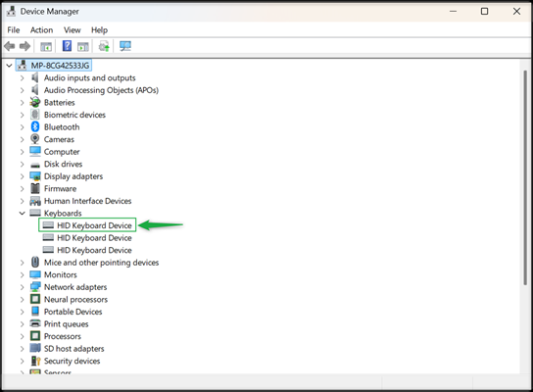Viewport: 533px width, 392px height.
Task: Click the Neural processors icon
Action: 35,299
